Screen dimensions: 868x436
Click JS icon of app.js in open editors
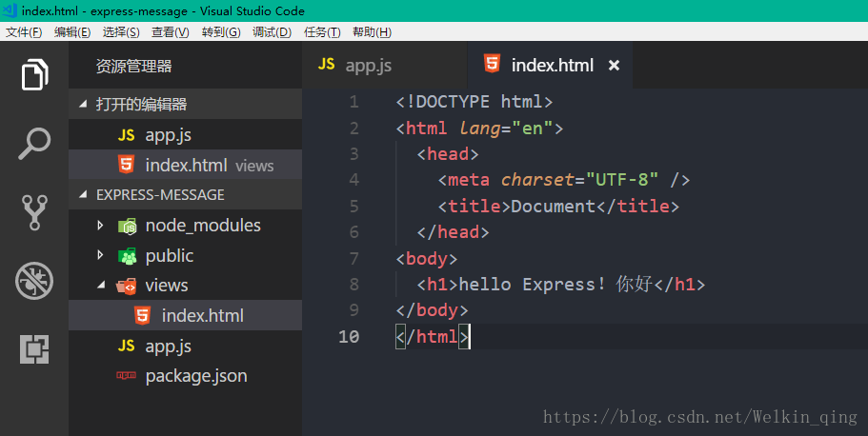point(126,135)
